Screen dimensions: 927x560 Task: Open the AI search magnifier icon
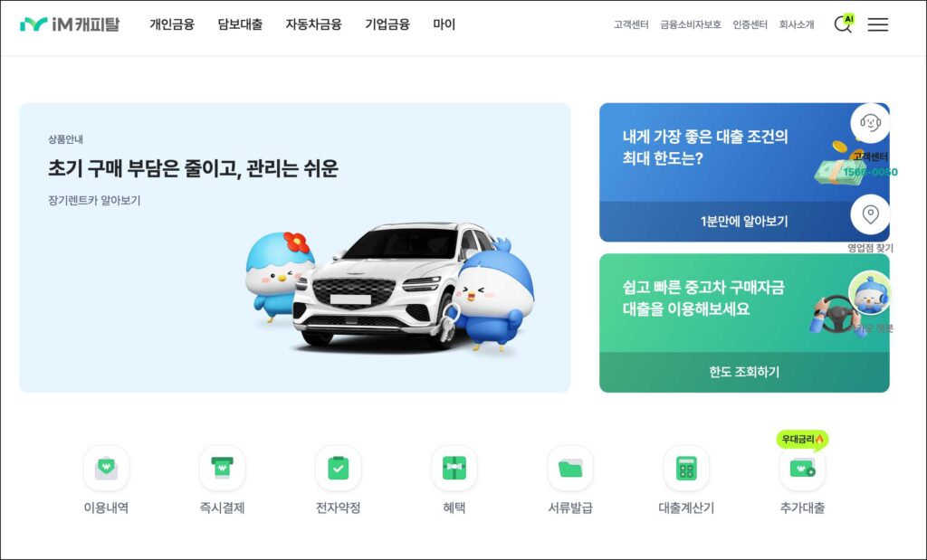[844, 24]
